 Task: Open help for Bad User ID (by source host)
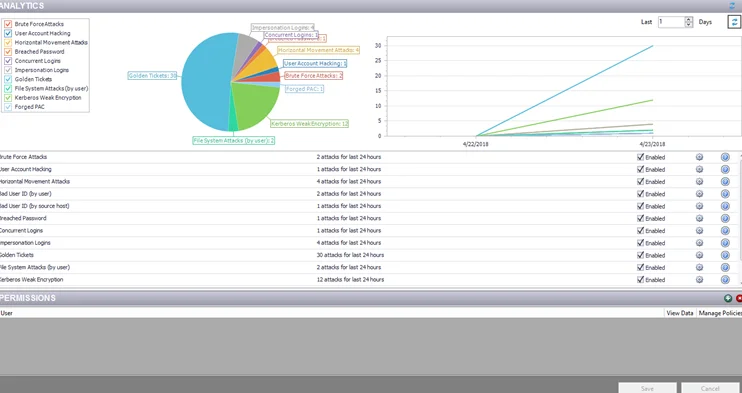click(725, 206)
